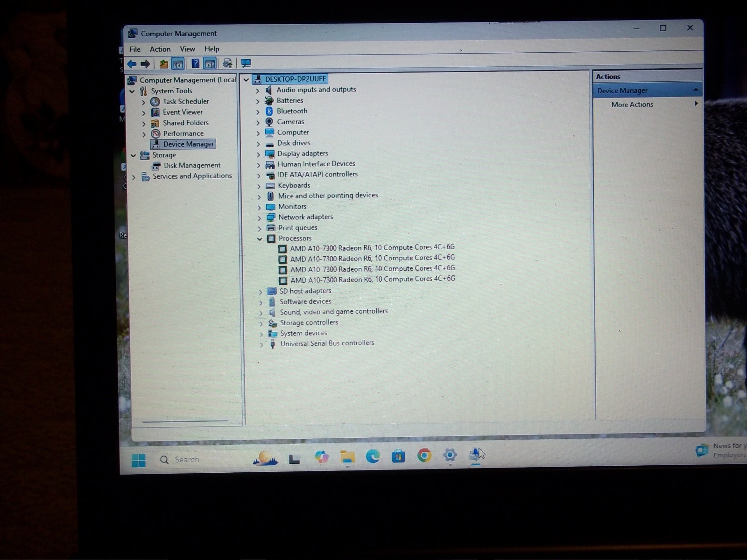
Task: Expand Audio inputs and outputs node
Action: pyautogui.click(x=258, y=90)
